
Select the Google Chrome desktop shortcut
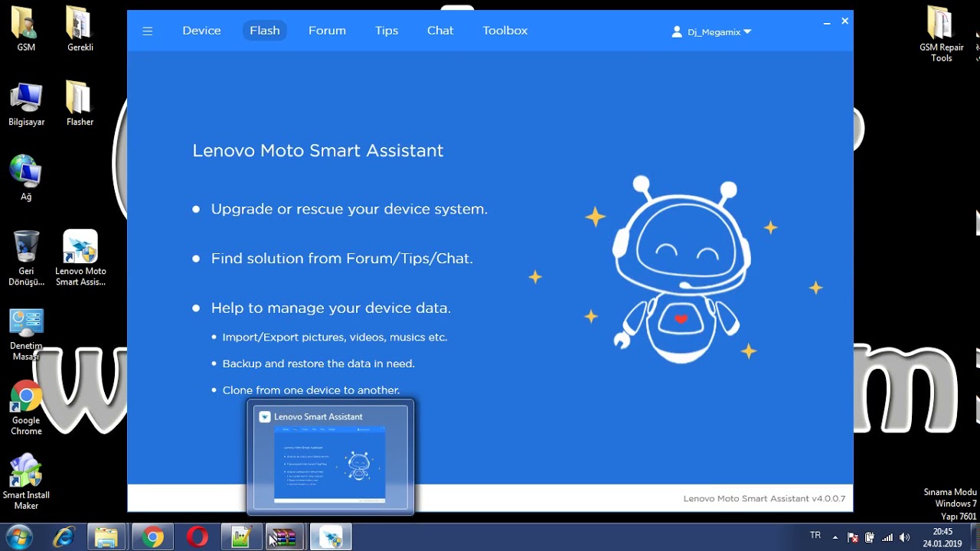pos(26,408)
